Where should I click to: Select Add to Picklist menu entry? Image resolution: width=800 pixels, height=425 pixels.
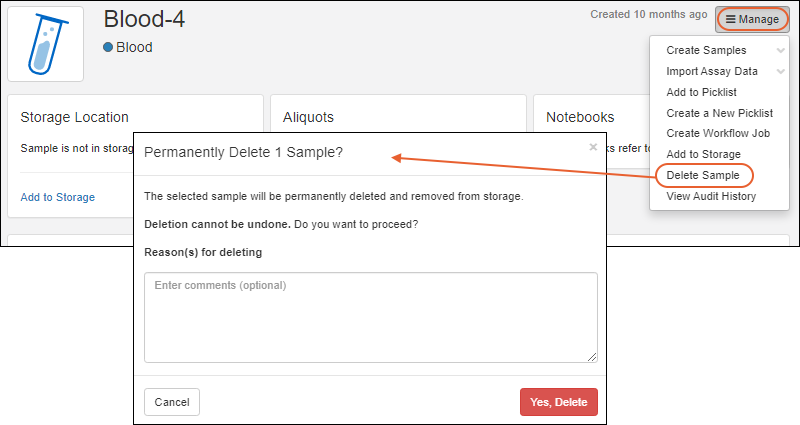[x=703, y=92]
